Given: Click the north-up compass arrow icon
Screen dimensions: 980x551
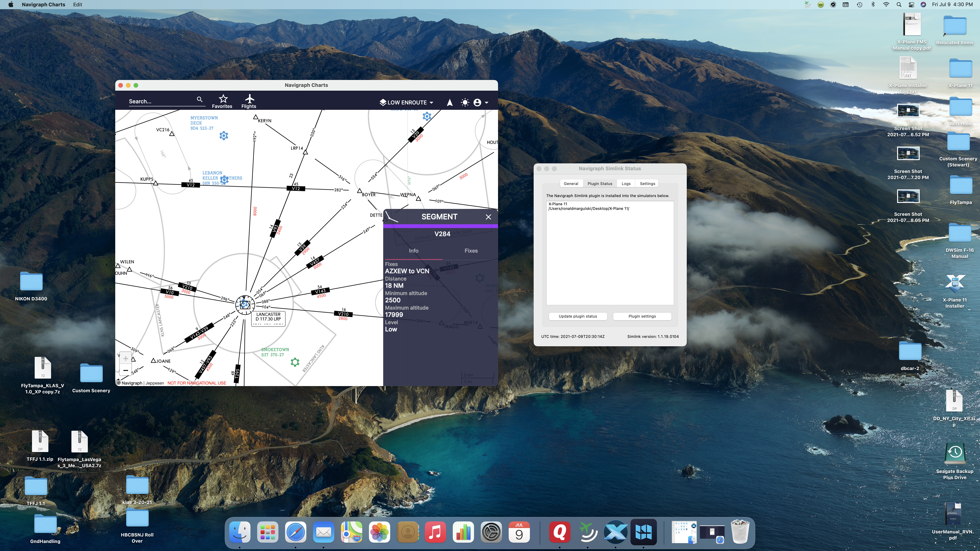Looking at the screenshot, I should pyautogui.click(x=450, y=102).
